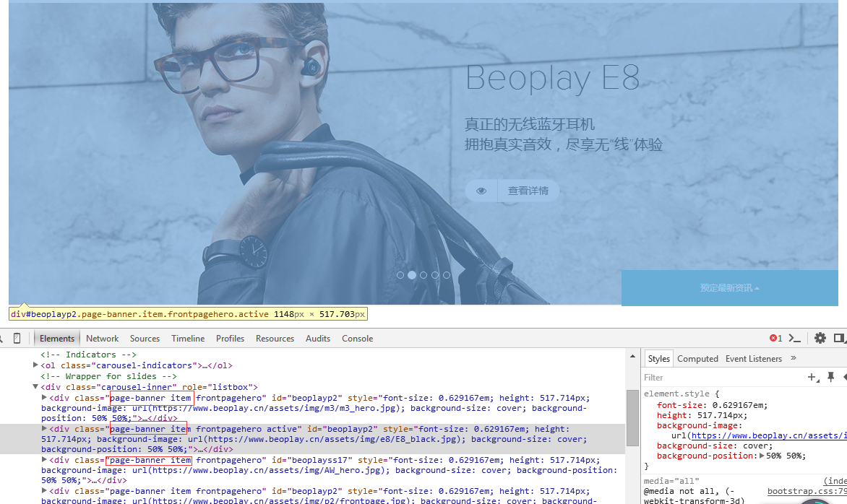847x504 pixels.
Task: Click the Beoplay E8 heading
Action: pyautogui.click(x=552, y=79)
